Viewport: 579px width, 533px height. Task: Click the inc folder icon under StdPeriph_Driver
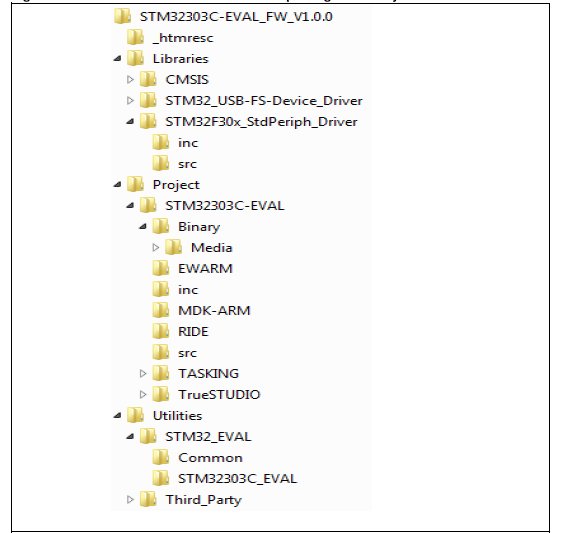(x=161, y=142)
